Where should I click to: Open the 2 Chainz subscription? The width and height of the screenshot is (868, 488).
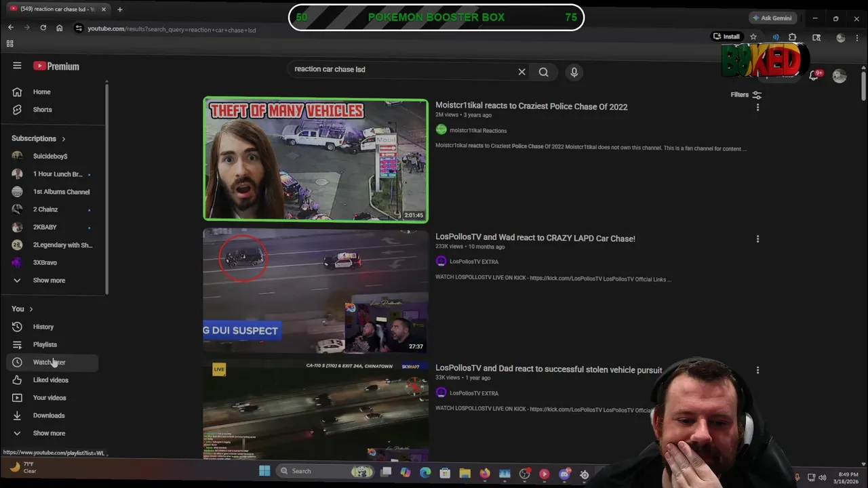click(53, 209)
